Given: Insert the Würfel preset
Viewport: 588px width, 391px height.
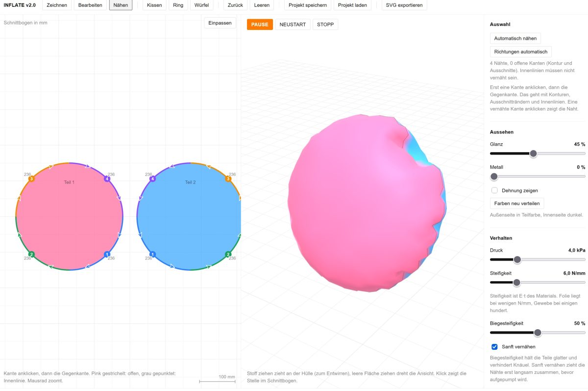Looking at the screenshot, I should [x=201, y=5].
